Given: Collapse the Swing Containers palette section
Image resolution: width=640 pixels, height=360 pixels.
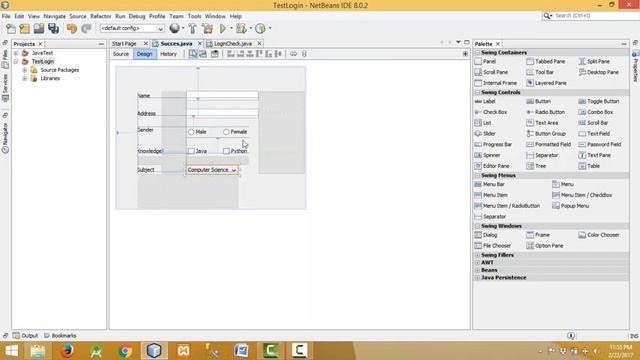Looking at the screenshot, I should (478, 53).
